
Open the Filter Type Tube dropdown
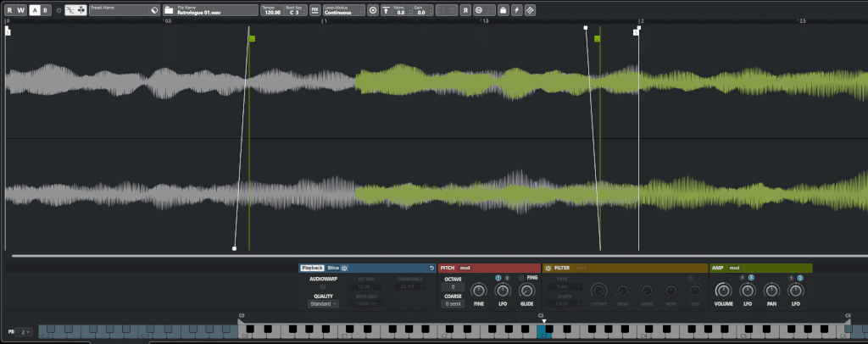565,286
